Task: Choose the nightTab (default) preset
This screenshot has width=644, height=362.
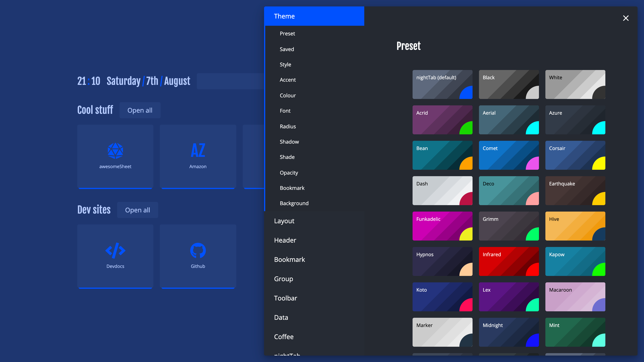Action: (442, 84)
